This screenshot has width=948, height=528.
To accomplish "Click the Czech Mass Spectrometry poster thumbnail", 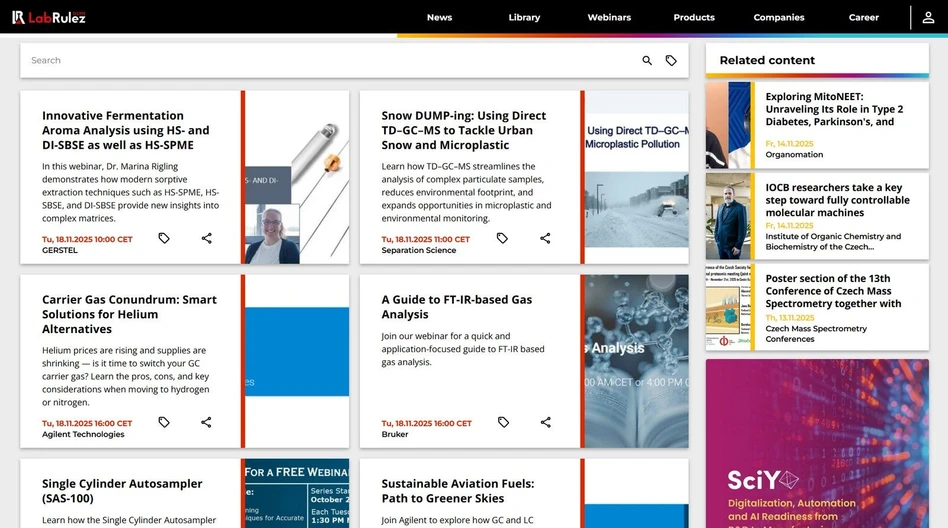I will click(x=728, y=307).
